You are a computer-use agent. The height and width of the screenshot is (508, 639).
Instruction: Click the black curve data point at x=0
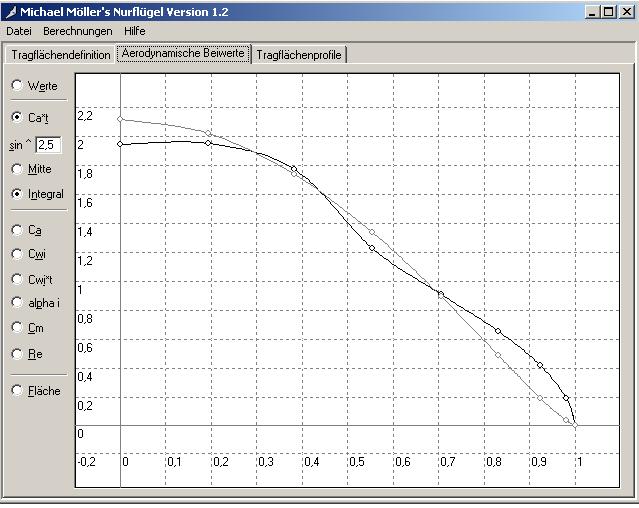click(120, 144)
